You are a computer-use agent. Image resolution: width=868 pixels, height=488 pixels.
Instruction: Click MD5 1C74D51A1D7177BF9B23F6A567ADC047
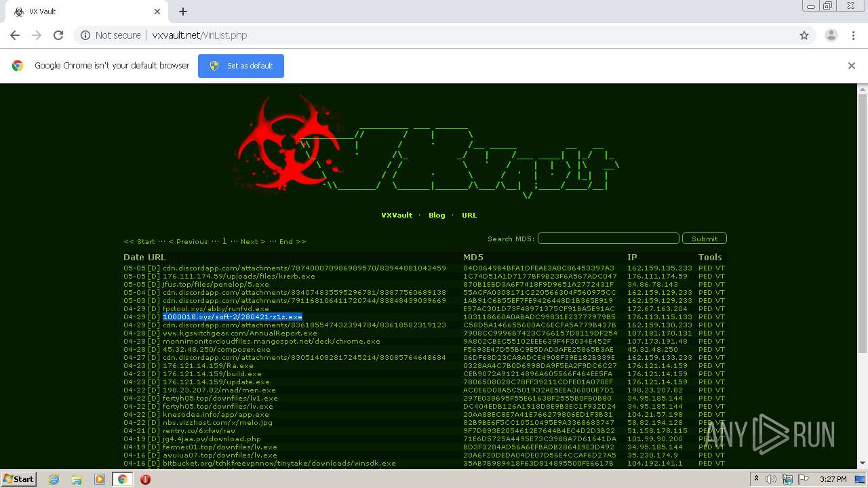(x=540, y=277)
